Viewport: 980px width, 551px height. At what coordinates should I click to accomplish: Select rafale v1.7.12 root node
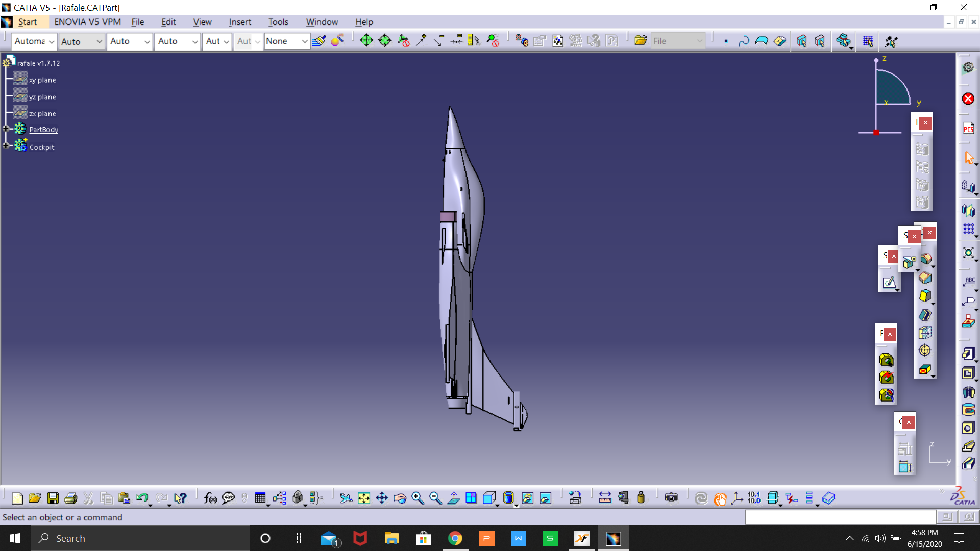pos(38,63)
